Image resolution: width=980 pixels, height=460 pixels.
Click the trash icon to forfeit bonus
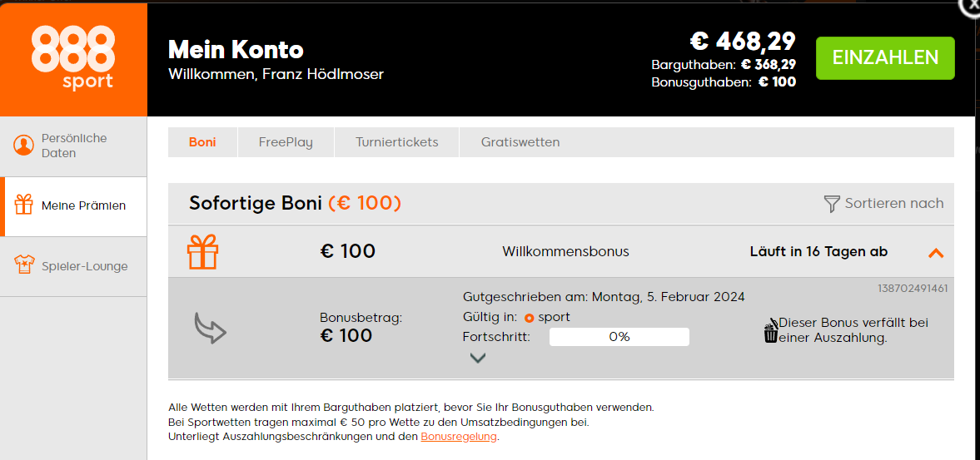coord(771,330)
